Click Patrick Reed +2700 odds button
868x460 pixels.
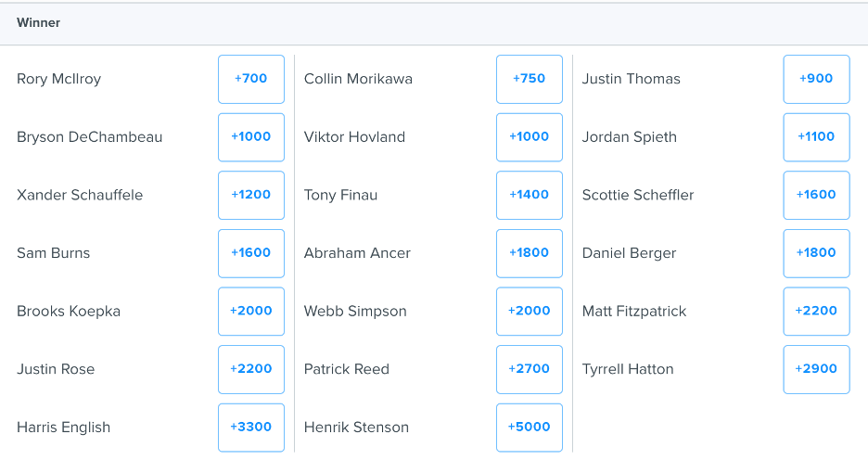click(x=530, y=369)
